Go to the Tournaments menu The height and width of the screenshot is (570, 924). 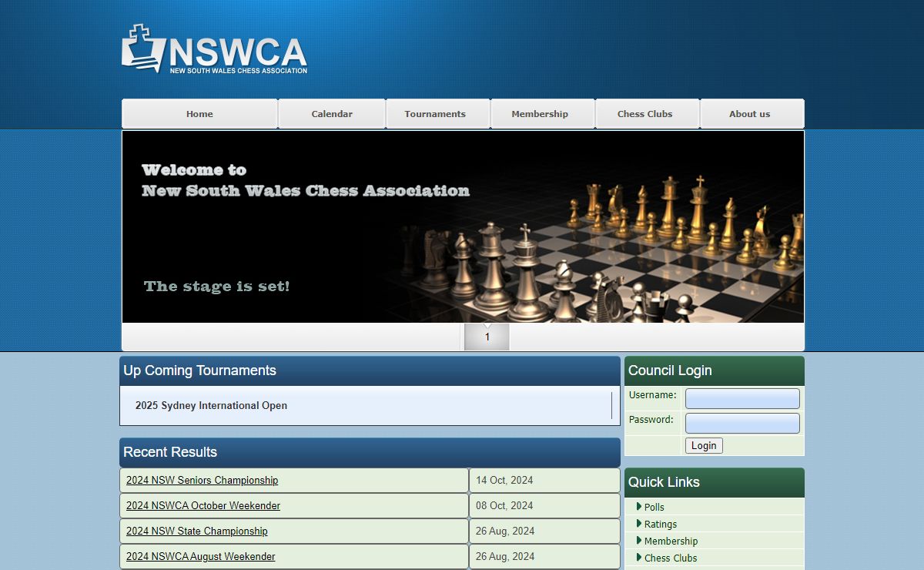point(435,114)
